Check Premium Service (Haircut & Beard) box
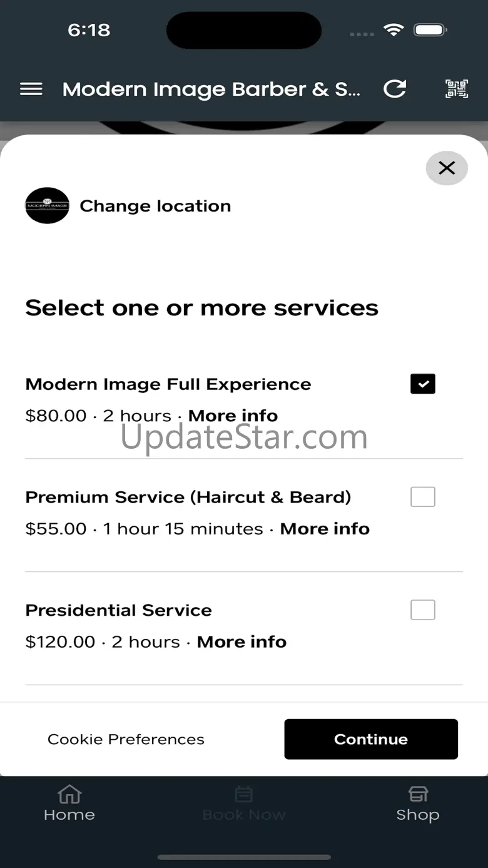 point(422,497)
